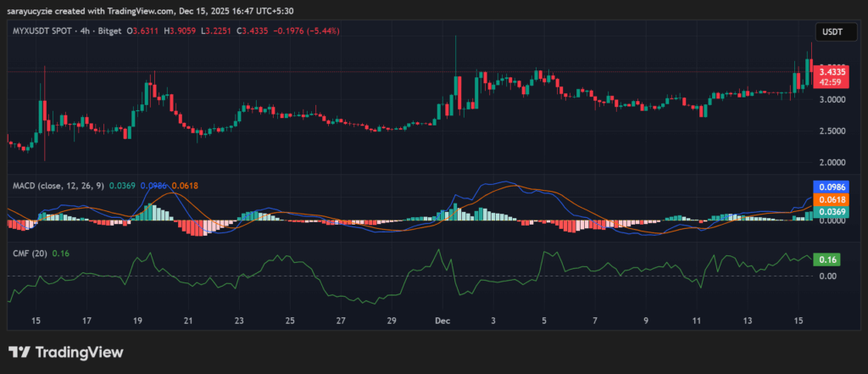The height and width of the screenshot is (374, 868).
Task: Click the green 0.16 CMF axis label
Action: click(826, 260)
